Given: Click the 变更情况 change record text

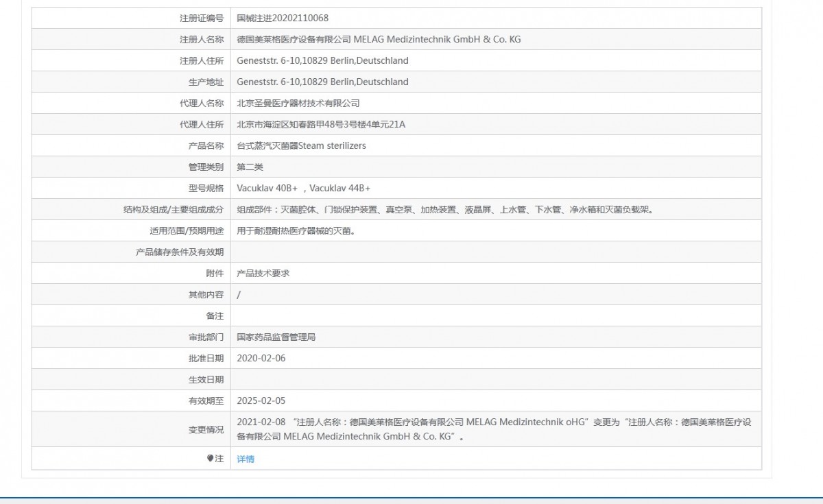Looking at the screenshot, I should pos(494,429).
